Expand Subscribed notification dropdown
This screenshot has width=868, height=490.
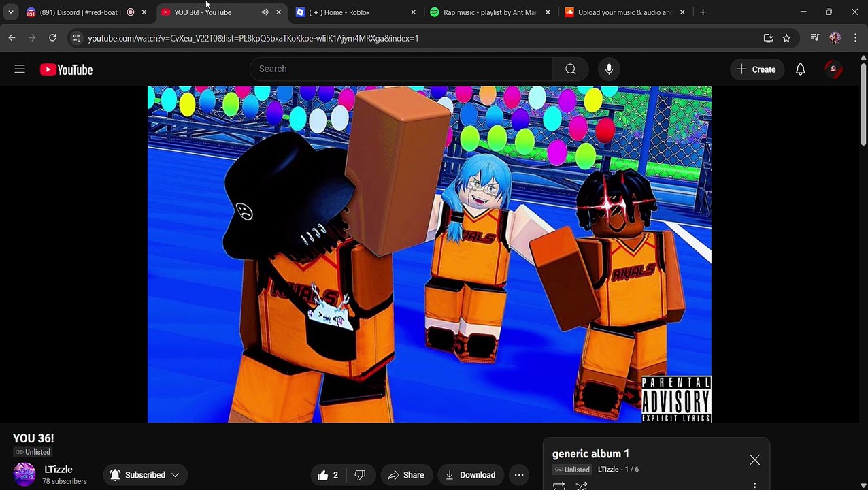[175, 475]
